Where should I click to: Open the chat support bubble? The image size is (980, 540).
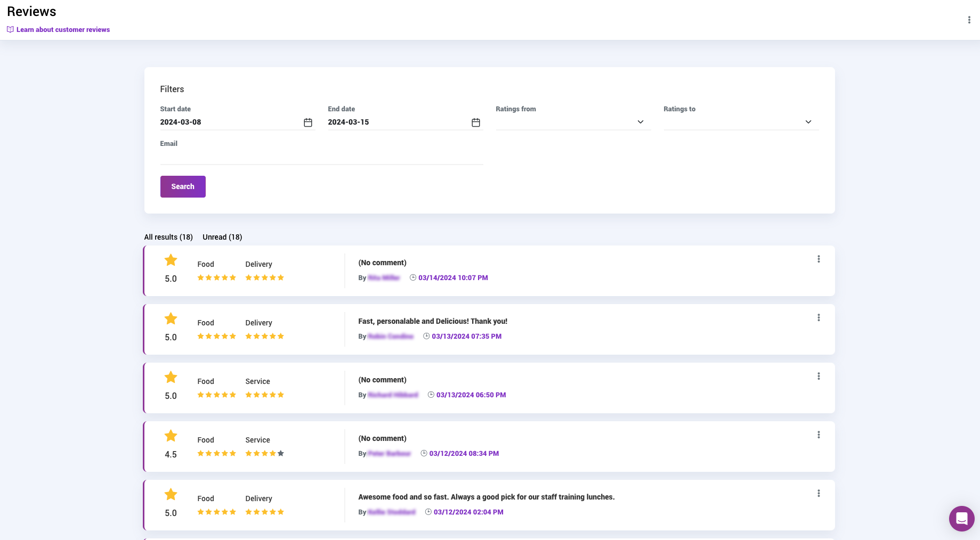pos(961,518)
